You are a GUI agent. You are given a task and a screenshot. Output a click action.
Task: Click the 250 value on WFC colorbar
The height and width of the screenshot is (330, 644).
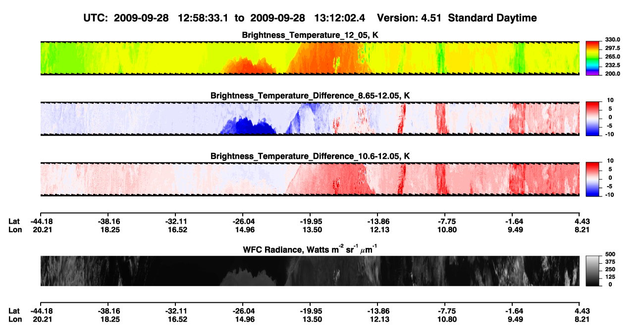coord(610,270)
